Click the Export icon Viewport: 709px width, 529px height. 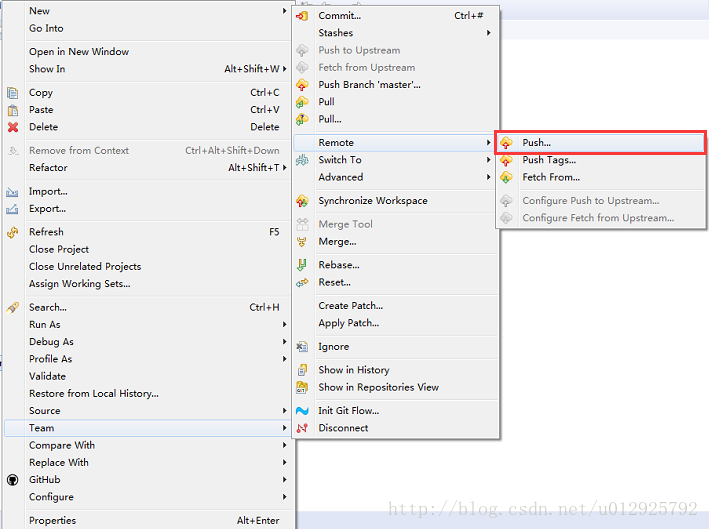12,209
